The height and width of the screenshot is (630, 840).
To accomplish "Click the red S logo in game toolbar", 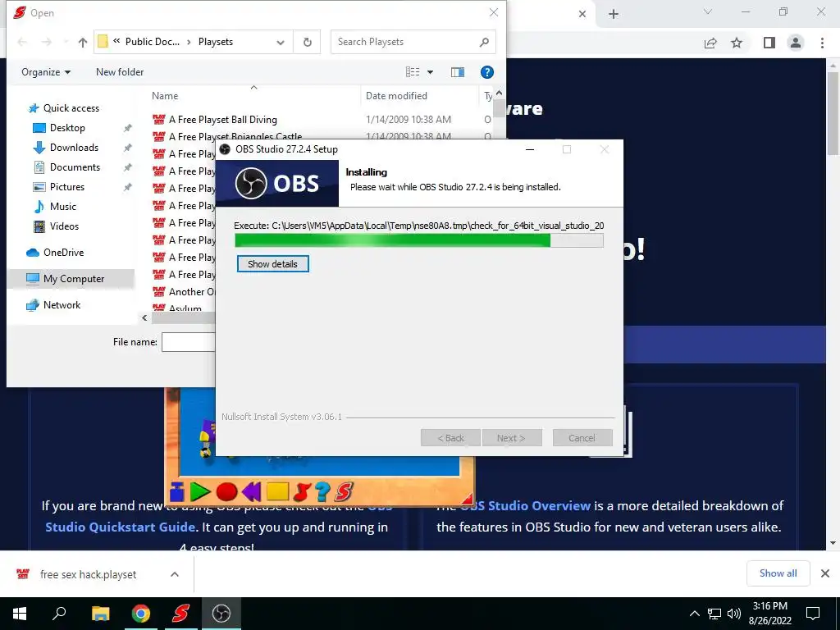I will (344, 491).
